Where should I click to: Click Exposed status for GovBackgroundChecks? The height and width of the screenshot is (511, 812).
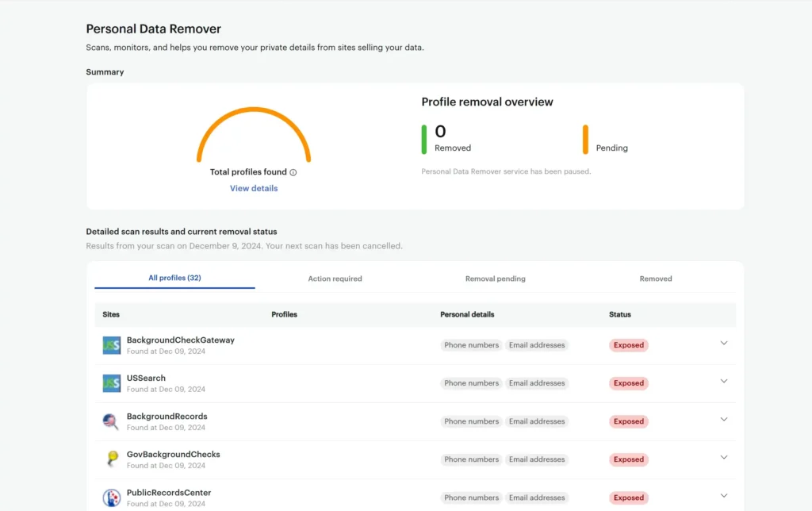click(629, 459)
